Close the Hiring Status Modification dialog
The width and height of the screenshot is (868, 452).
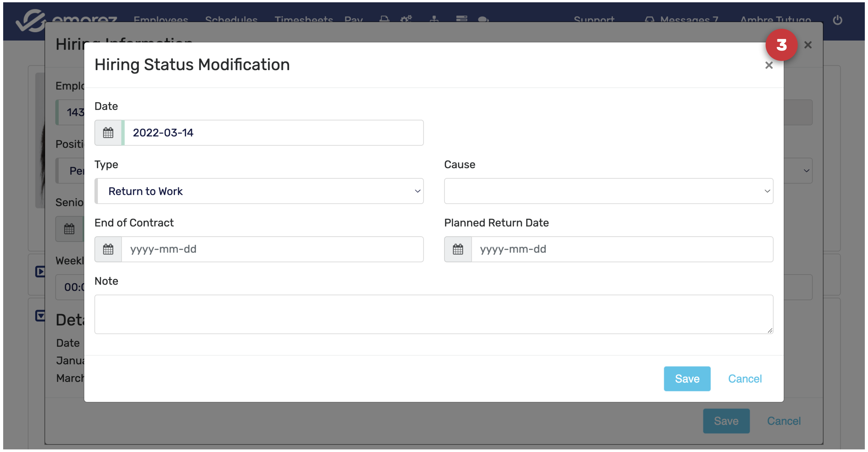pos(768,65)
